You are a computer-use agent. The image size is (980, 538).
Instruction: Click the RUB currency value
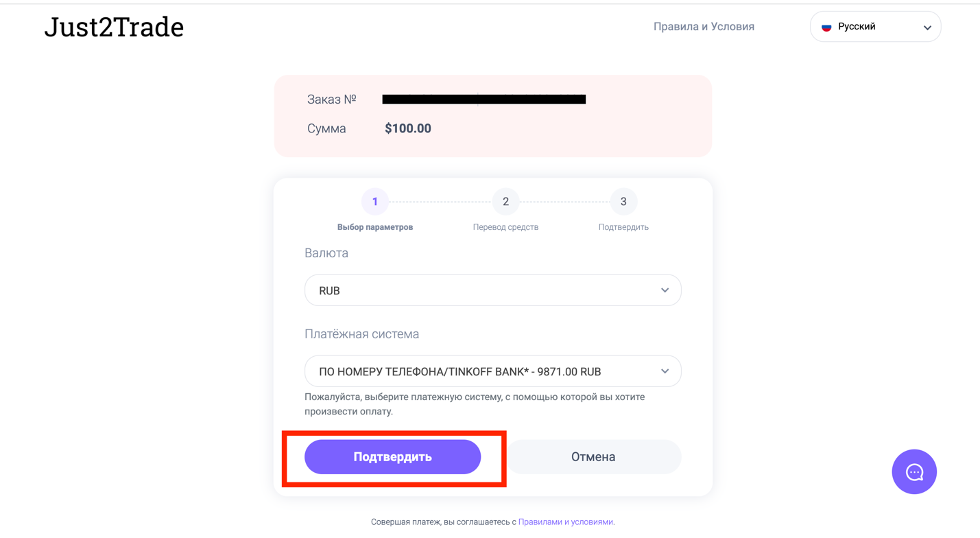click(330, 291)
